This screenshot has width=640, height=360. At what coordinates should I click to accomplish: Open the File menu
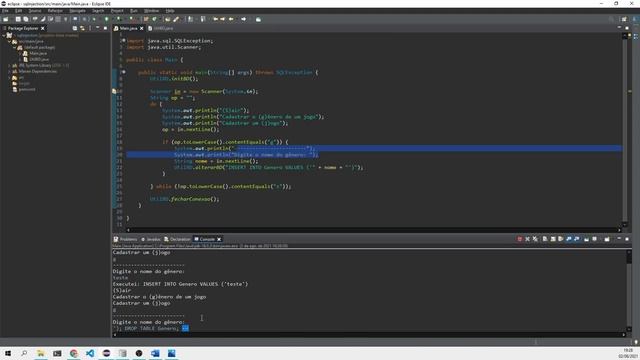tap(5, 11)
